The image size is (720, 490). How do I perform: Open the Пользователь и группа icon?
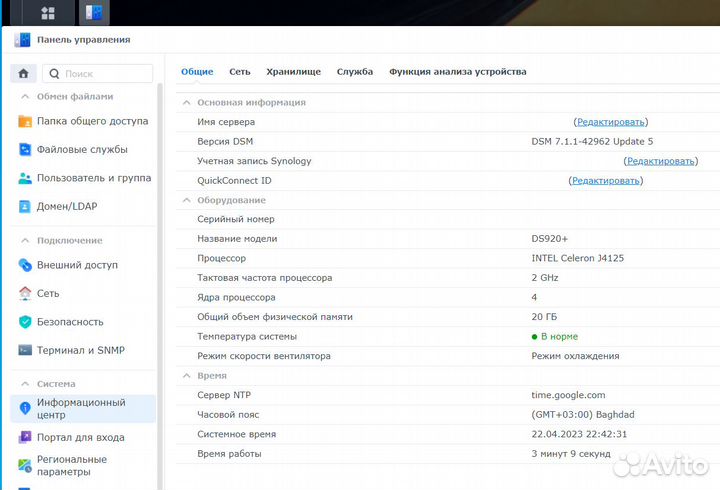25,178
